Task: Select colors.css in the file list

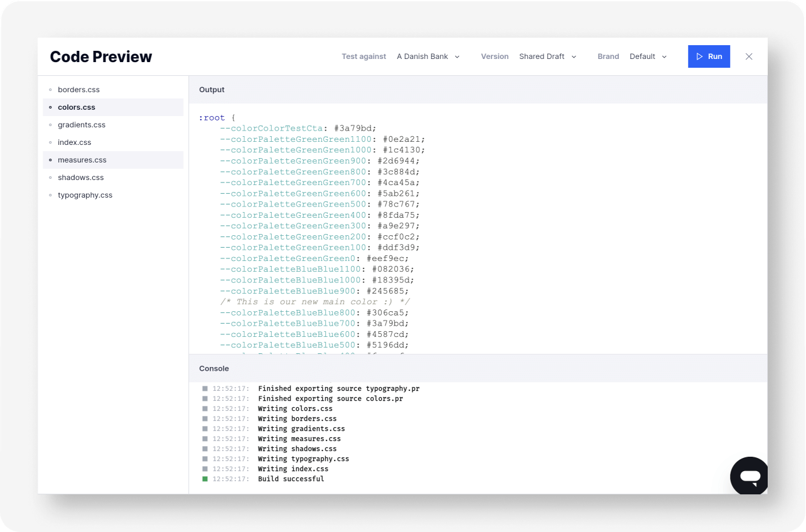Action: [x=113, y=107]
